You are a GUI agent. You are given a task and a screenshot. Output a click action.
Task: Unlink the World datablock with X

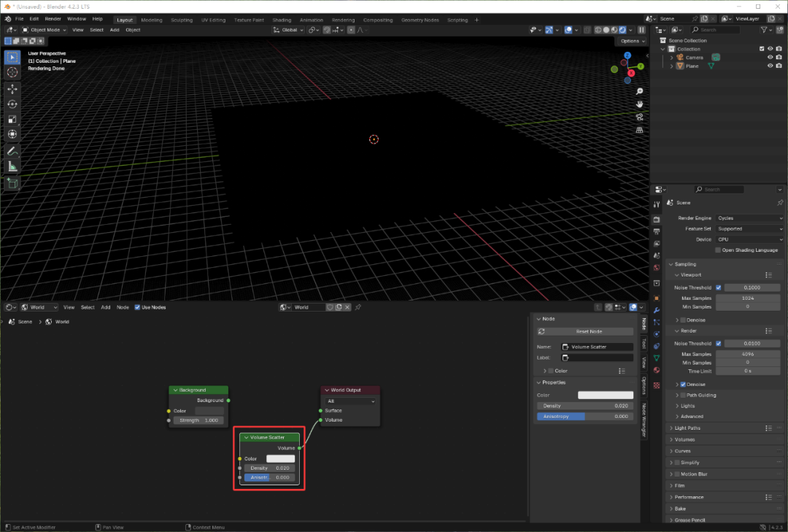click(x=347, y=307)
